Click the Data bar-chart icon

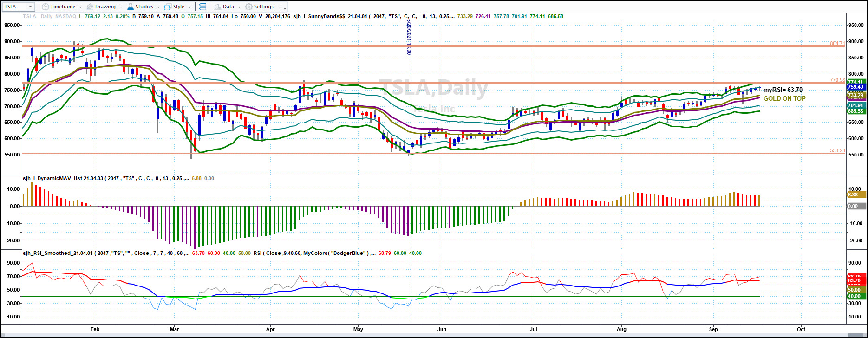click(x=217, y=6)
